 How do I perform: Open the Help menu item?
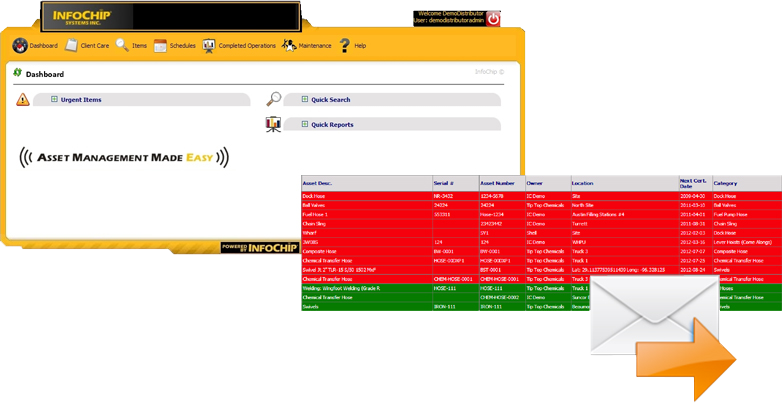[x=352, y=45]
